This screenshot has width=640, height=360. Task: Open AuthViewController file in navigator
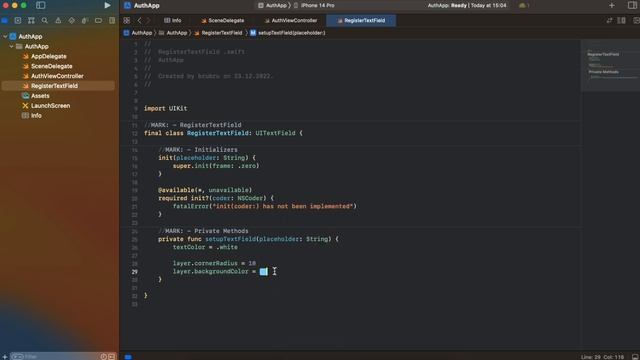pyautogui.click(x=57, y=76)
